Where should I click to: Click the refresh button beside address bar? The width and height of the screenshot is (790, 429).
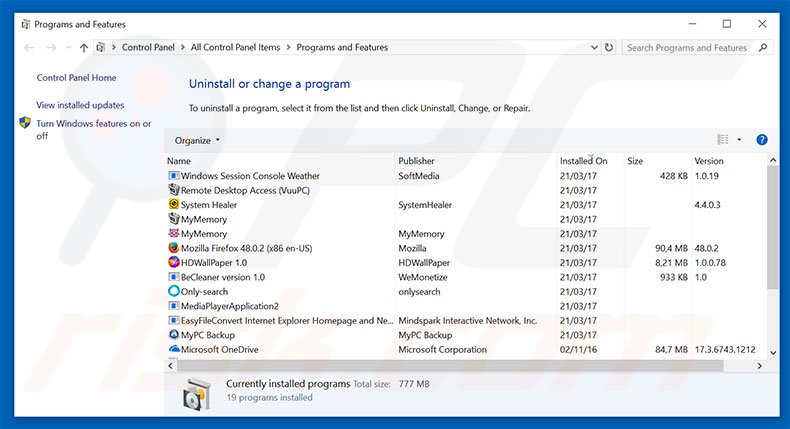pos(609,47)
